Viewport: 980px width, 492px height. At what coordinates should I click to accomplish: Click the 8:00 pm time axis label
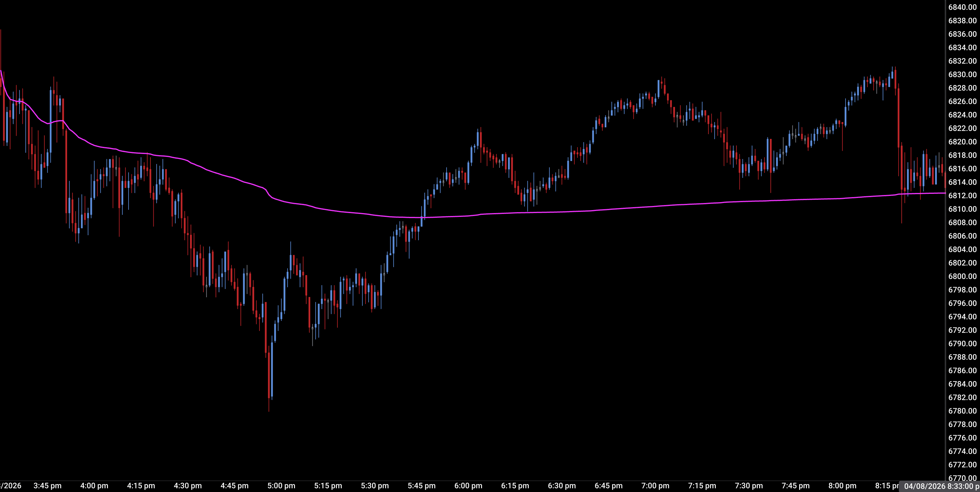point(843,486)
